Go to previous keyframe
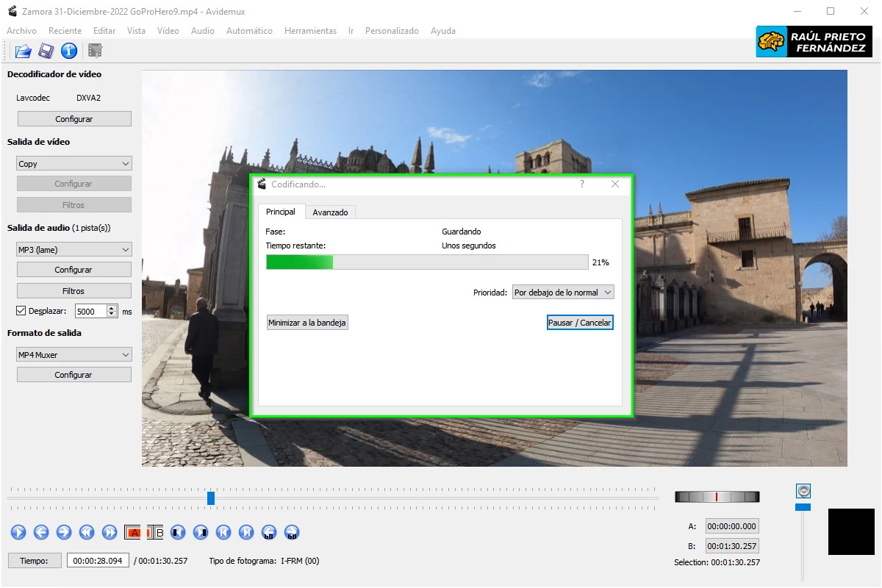This screenshot has width=882, height=588. pyautogui.click(x=223, y=532)
